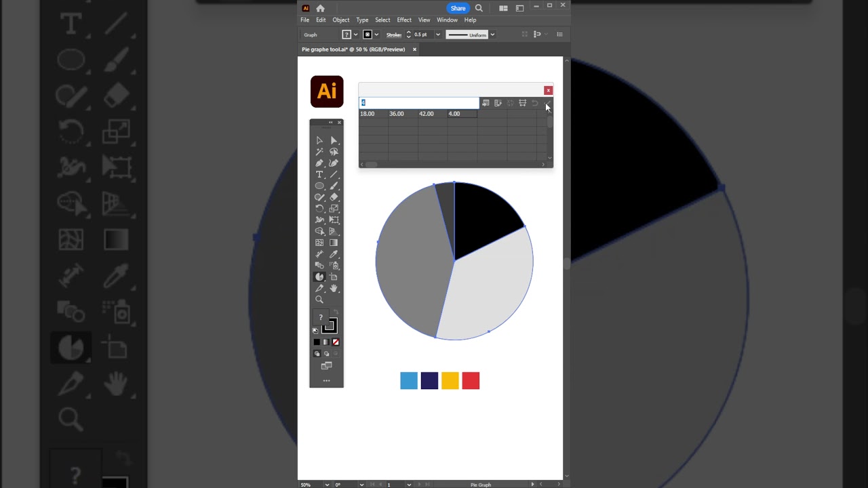Click the yellow color swatch square
This screenshot has width=868, height=488.
450,381
